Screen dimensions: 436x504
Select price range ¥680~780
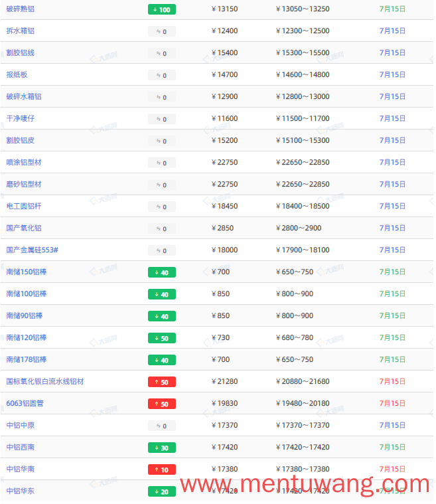294,337
